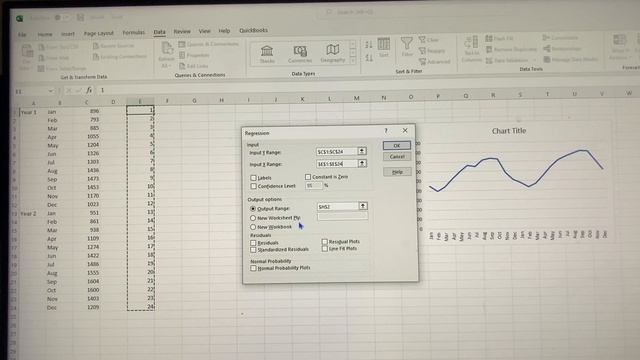Select cell containing 896

pos(87,111)
